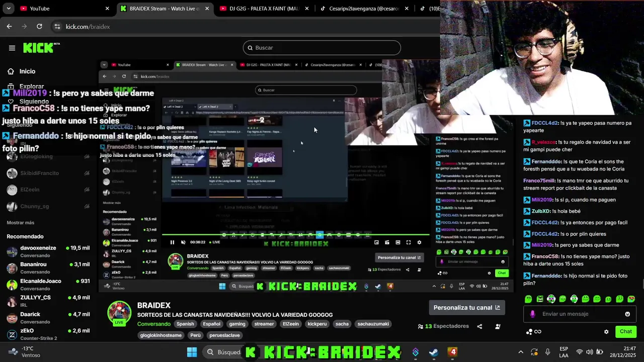Open the Left 4 Dead taskbar icon
The image size is (644, 362).
(x=453, y=352)
